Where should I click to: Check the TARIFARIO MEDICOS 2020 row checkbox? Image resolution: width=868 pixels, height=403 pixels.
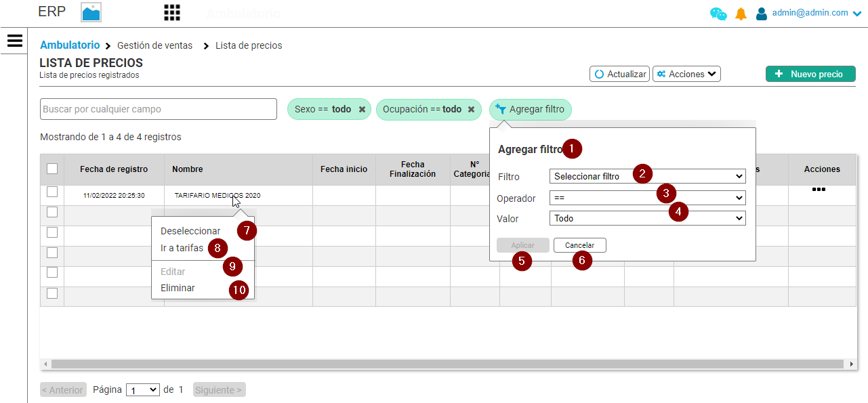52,192
